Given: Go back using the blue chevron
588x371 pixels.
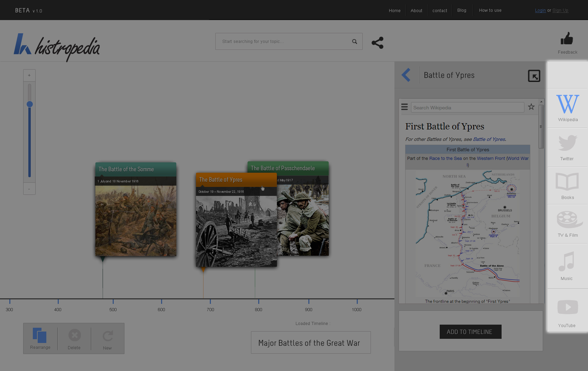Looking at the screenshot, I should (x=406, y=75).
